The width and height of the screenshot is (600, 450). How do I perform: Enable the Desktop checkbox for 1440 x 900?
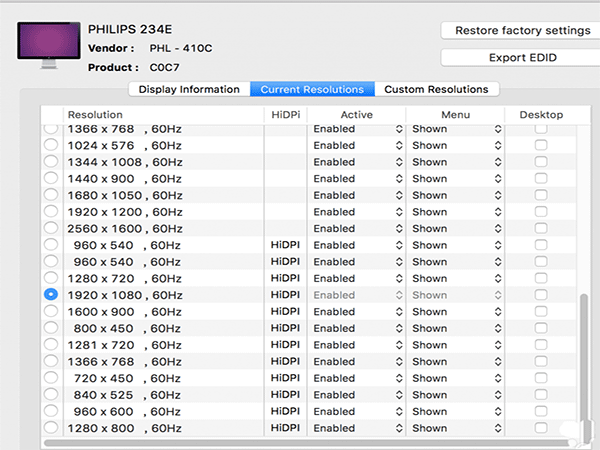pyautogui.click(x=541, y=179)
